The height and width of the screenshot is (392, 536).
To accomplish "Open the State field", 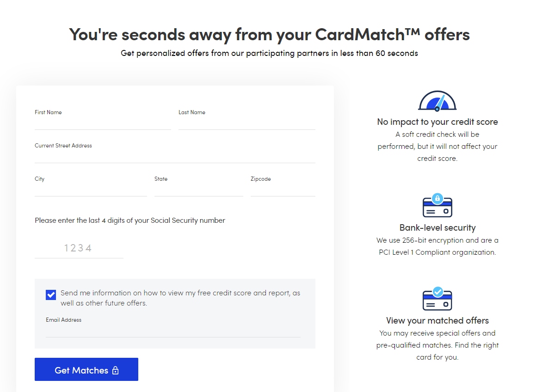I will pyautogui.click(x=198, y=189).
